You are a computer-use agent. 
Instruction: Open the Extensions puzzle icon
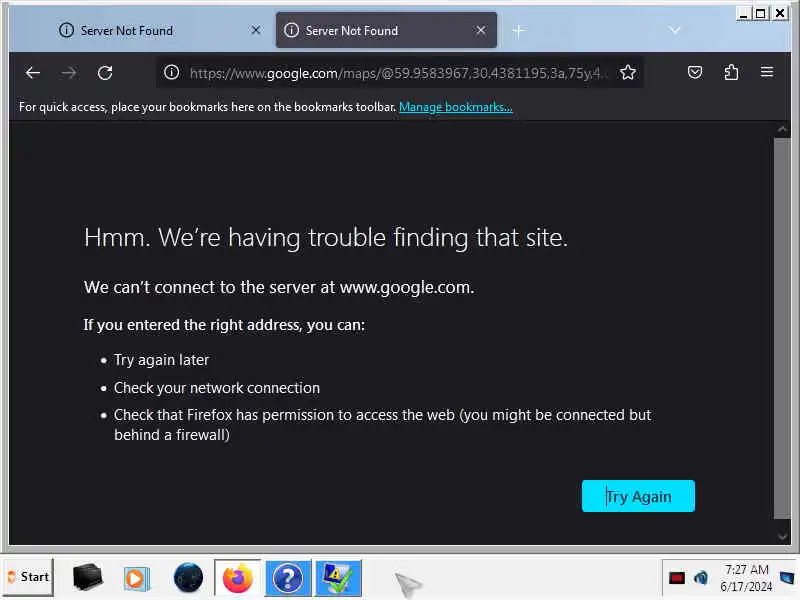(731, 72)
